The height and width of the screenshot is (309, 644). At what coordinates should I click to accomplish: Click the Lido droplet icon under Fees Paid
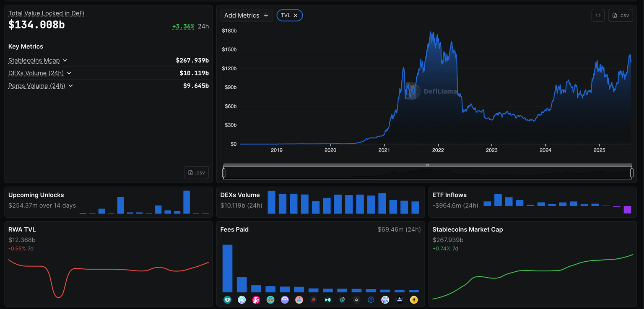click(299, 300)
